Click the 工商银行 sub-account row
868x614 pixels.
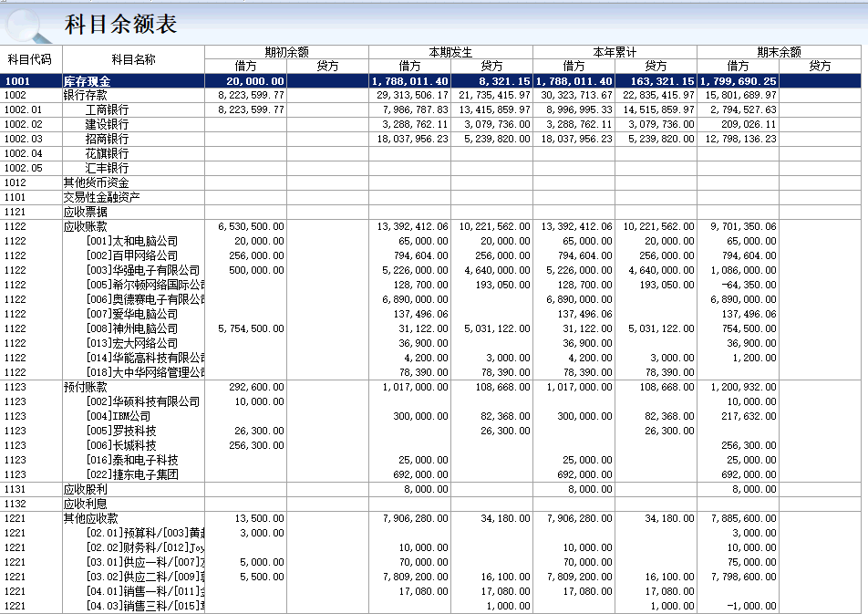pyautogui.click(x=430, y=109)
